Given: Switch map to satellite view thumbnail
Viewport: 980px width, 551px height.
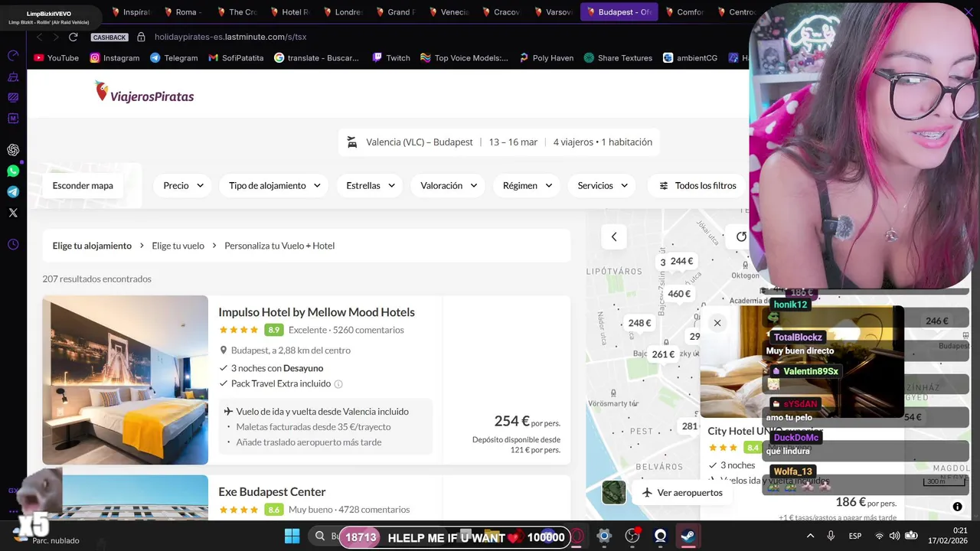Looking at the screenshot, I should click(614, 492).
